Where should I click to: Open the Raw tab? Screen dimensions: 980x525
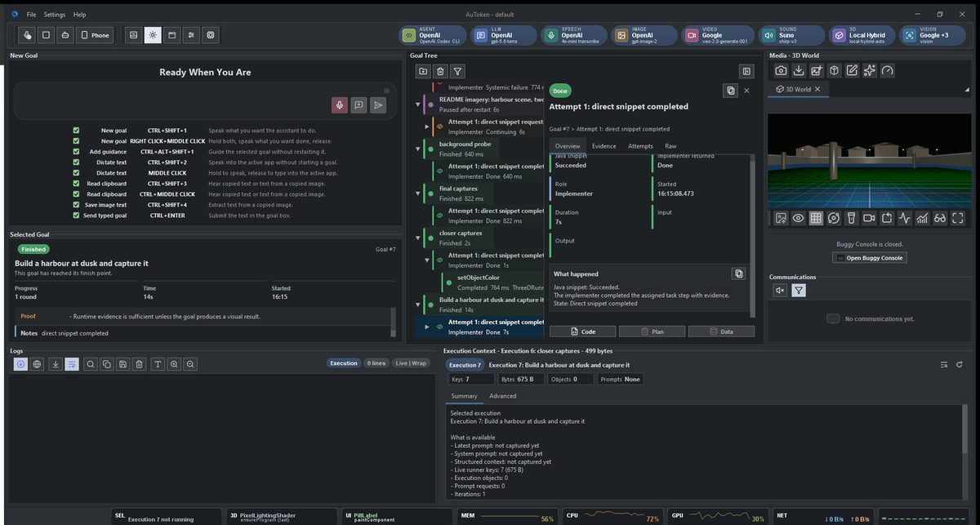click(670, 146)
